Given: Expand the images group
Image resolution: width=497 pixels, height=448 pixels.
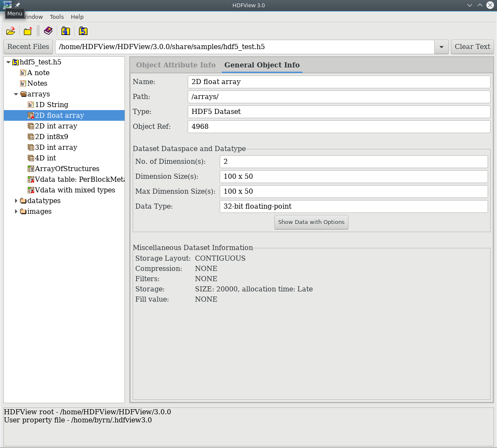Looking at the screenshot, I should point(16,212).
